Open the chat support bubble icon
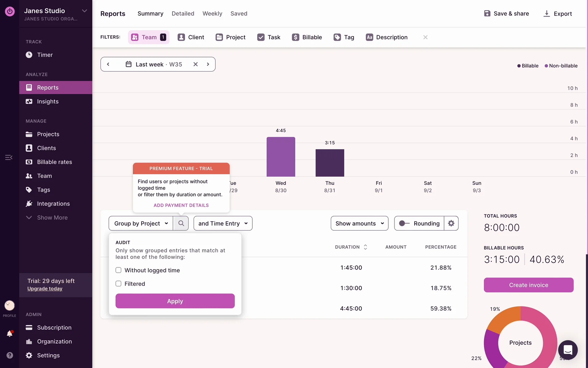Screen dimensions: 588x368 tap(568, 350)
